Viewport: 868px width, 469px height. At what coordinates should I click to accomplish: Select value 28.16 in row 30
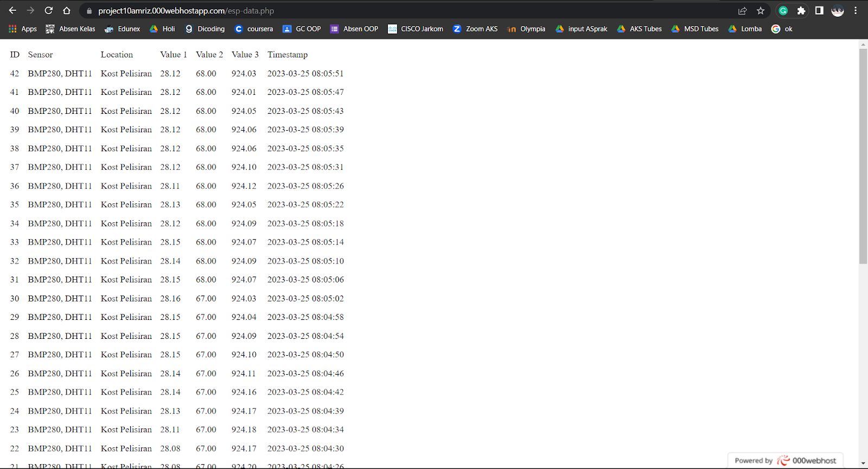tap(170, 299)
